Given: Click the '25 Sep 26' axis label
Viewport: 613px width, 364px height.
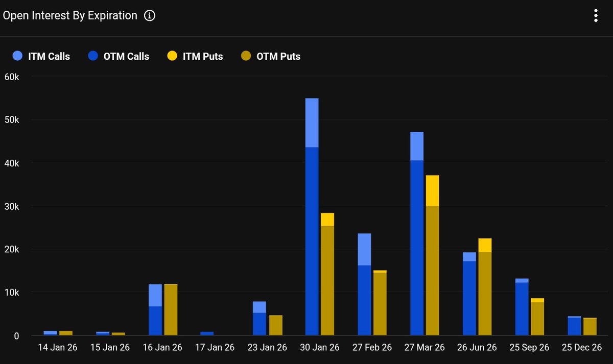Looking at the screenshot, I should [529, 348].
